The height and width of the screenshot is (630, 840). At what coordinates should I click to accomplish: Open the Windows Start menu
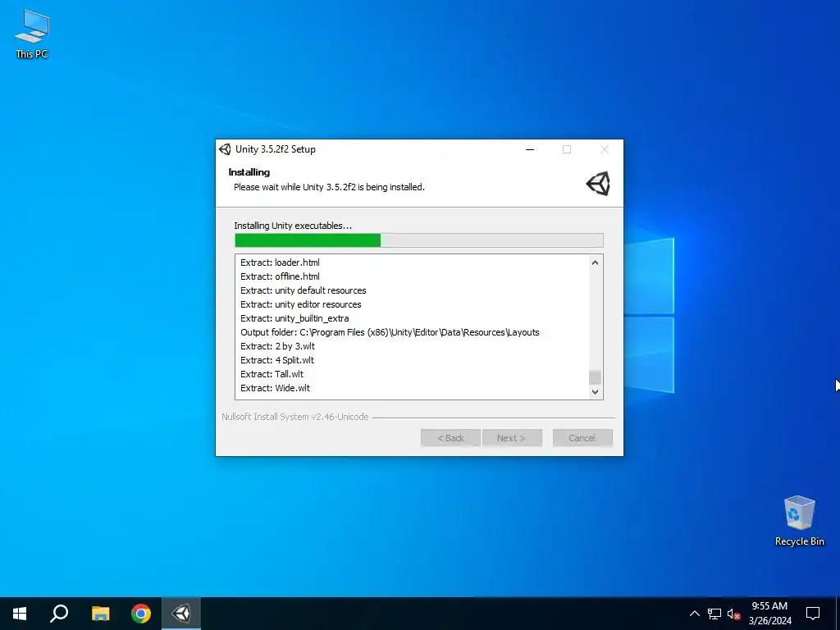click(20, 614)
